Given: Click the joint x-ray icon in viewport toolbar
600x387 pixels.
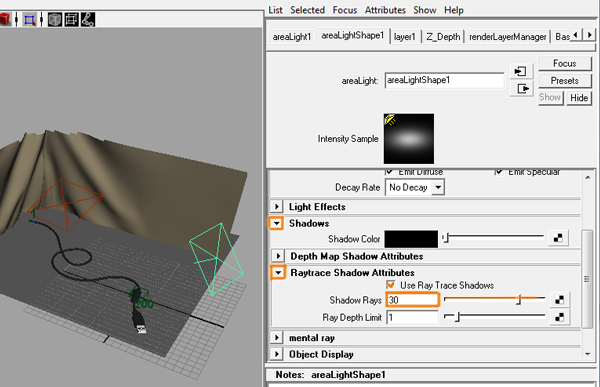Looking at the screenshot, I should (x=88, y=19).
